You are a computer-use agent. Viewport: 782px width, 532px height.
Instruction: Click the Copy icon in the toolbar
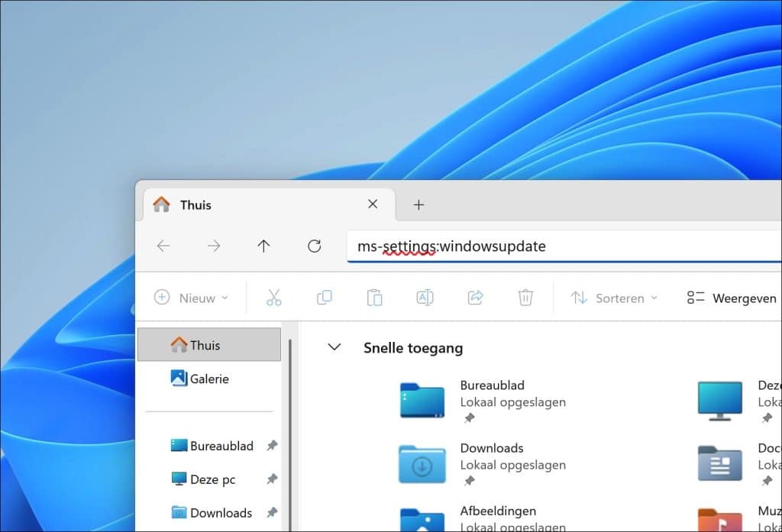pos(324,298)
